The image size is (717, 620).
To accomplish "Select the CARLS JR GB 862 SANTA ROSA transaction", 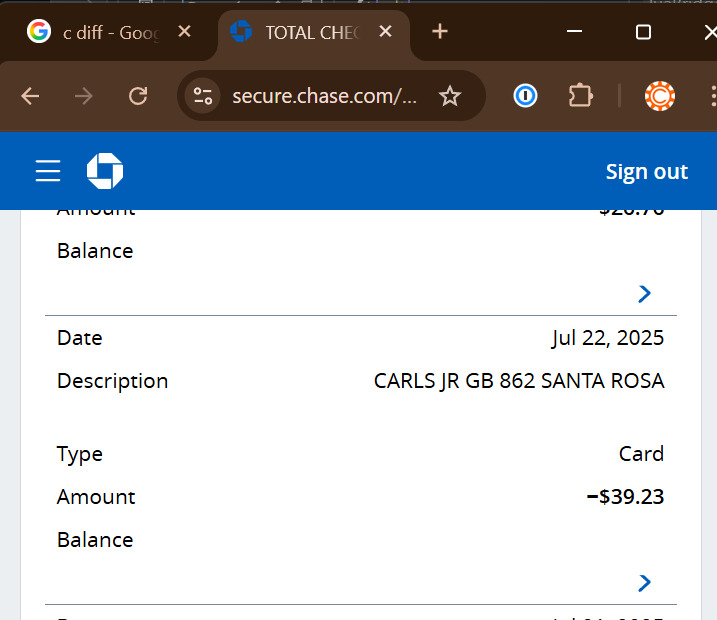I will tap(518, 381).
